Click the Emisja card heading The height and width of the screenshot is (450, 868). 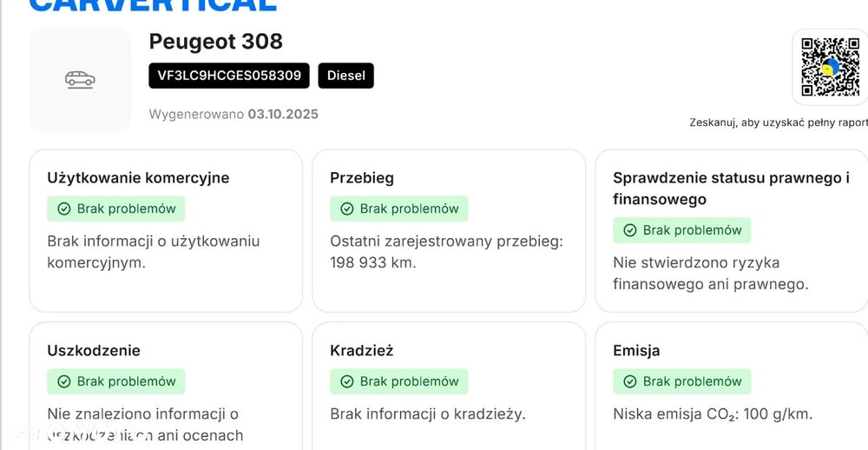tap(636, 351)
